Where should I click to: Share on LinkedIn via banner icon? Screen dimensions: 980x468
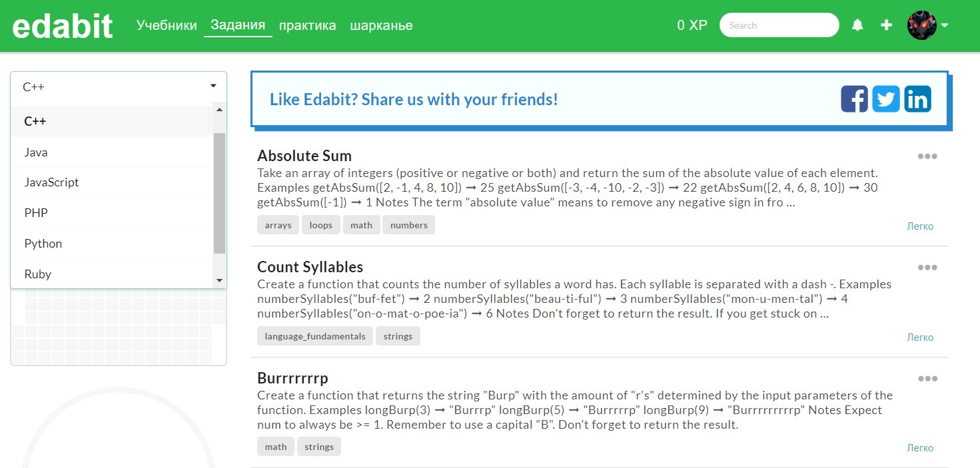917,99
